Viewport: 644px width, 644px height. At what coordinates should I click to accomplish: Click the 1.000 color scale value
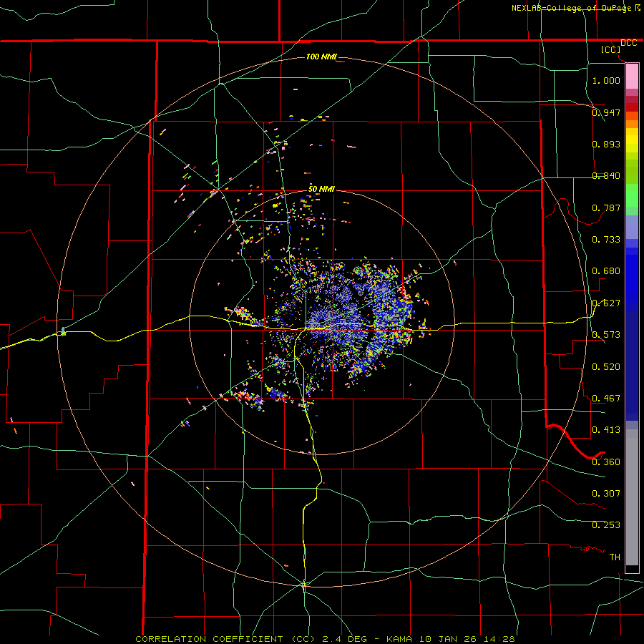click(x=606, y=80)
